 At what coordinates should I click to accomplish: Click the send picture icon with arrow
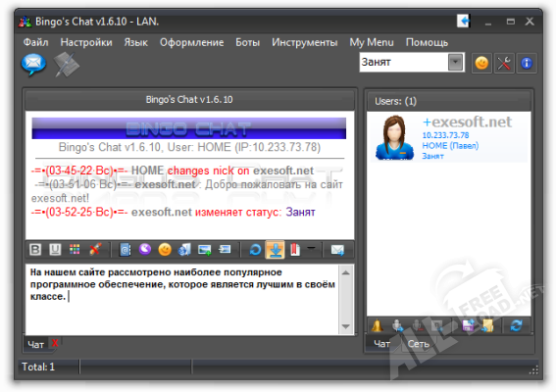[225, 249]
